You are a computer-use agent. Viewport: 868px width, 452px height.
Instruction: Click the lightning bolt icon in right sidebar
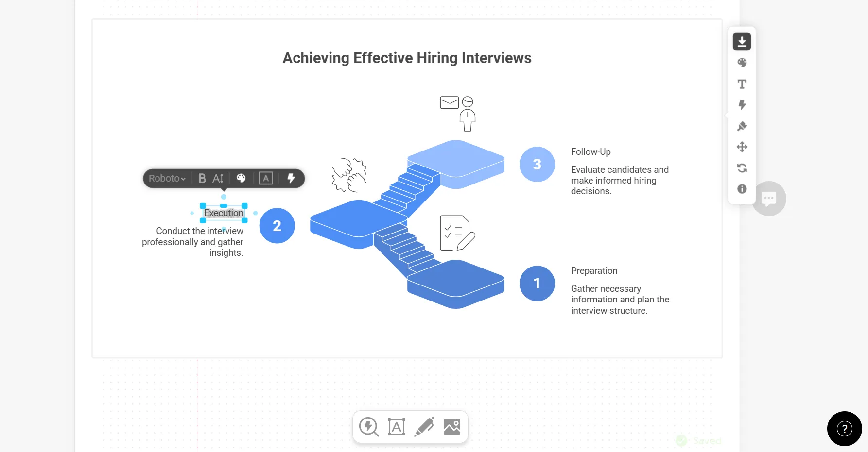click(x=742, y=105)
